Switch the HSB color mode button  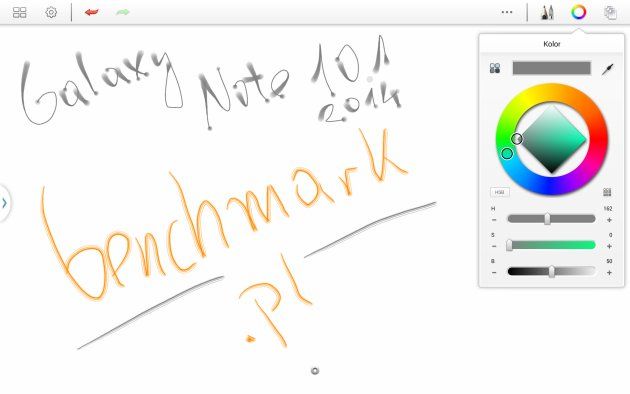[500, 192]
